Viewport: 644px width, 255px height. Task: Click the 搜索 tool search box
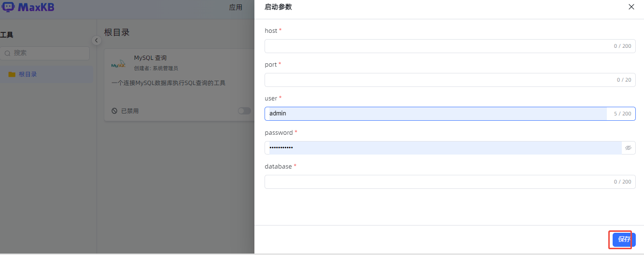click(x=44, y=53)
